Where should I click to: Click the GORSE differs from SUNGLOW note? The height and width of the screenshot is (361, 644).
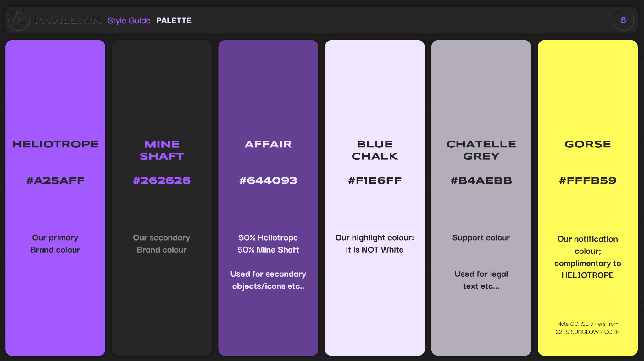pos(587,328)
